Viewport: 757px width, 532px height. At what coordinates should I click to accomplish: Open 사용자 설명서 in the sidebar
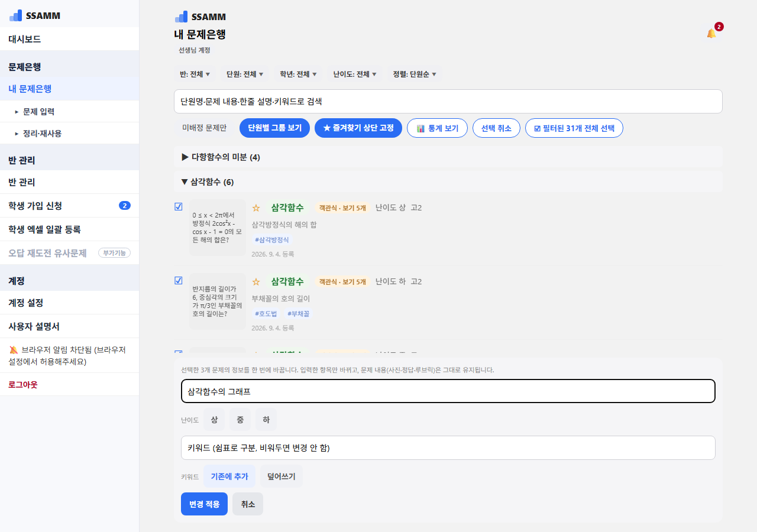(70, 326)
